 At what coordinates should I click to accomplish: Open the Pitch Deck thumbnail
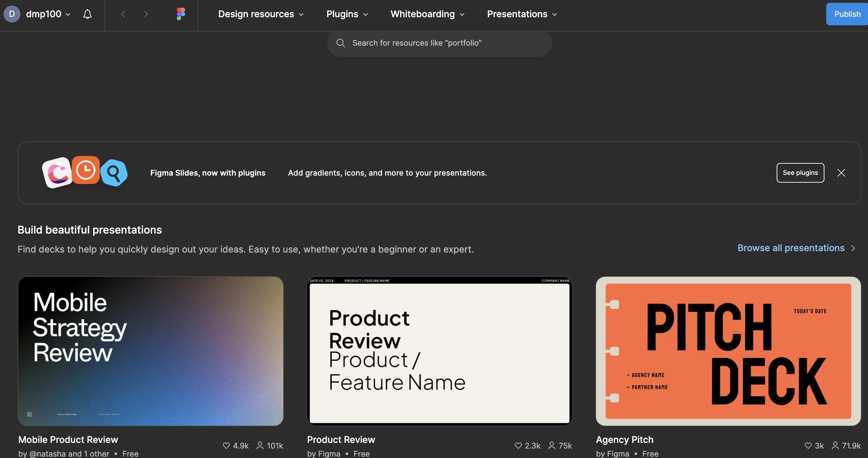coord(728,351)
